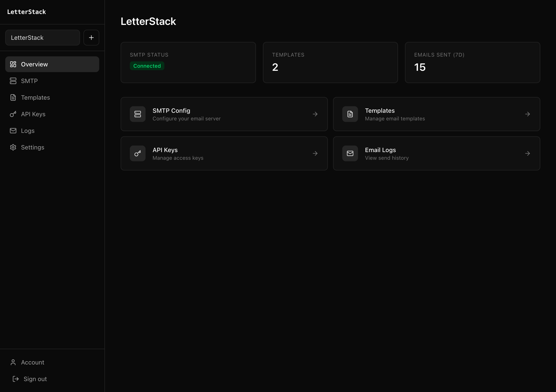Image resolution: width=556 pixels, height=392 pixels.
Task: Click the arrow on Templates card
Action: (527, 114)
